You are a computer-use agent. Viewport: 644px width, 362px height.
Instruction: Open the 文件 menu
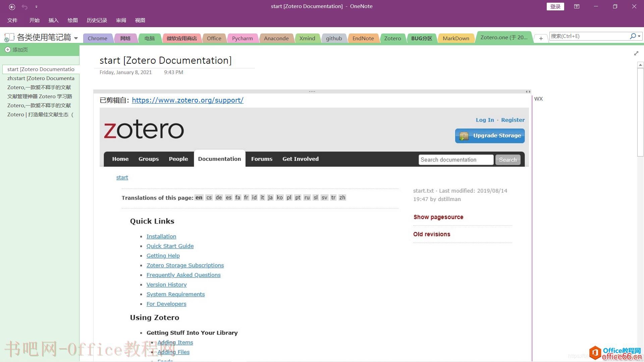pyautogui.click(x=12, y=20)
